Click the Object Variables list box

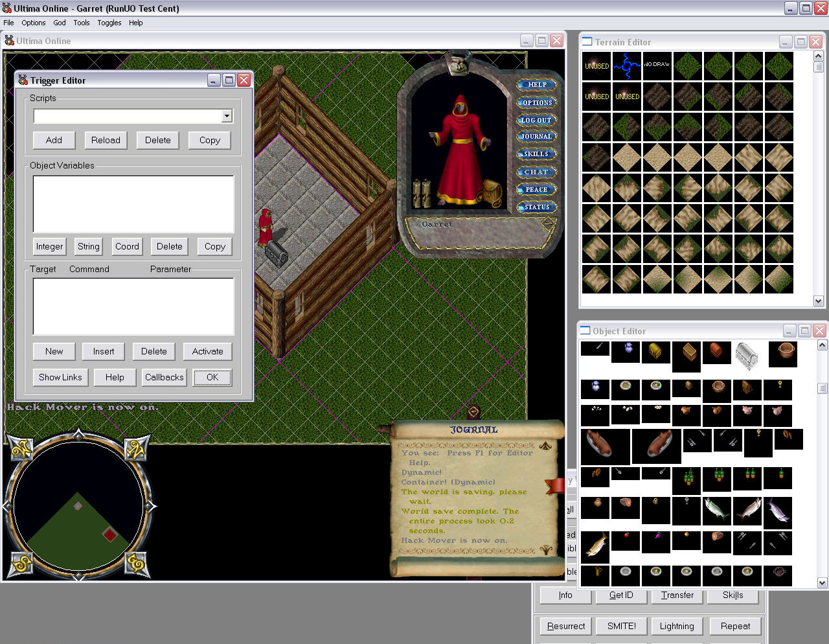[x=133, y=204]
